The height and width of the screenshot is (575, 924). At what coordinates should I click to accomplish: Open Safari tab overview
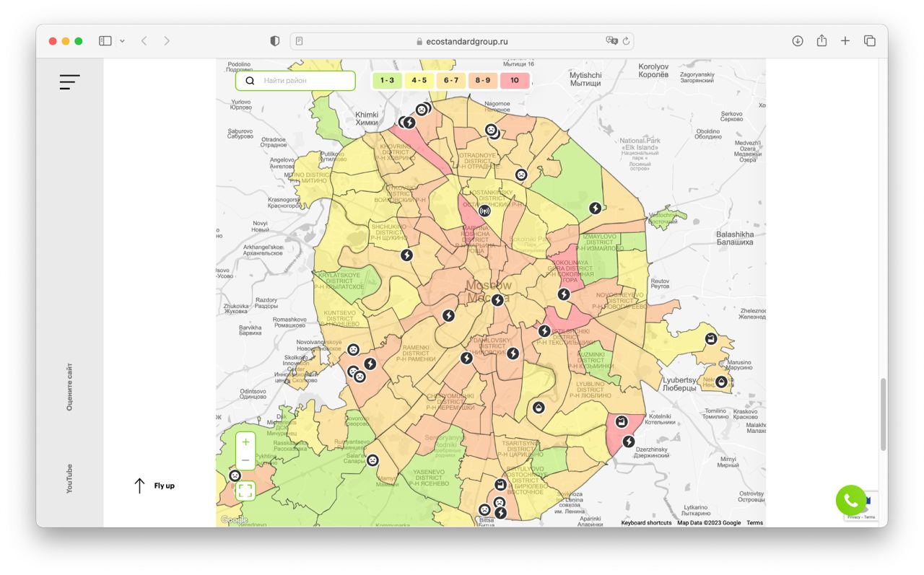click(x=870, y=41)
